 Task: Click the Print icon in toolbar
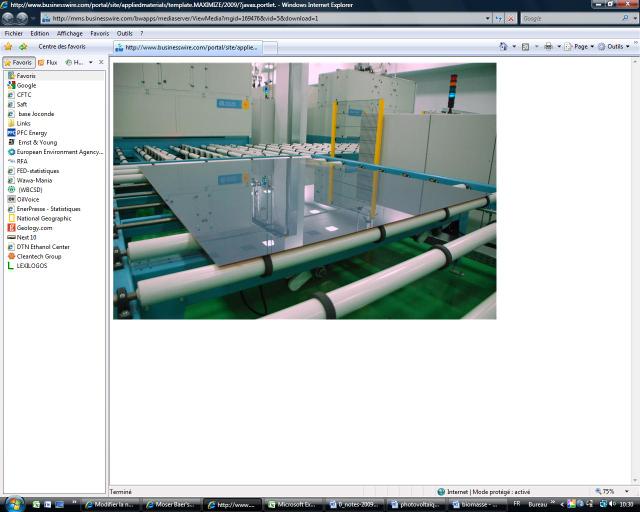pyautogui.click(x=547, y=46)
